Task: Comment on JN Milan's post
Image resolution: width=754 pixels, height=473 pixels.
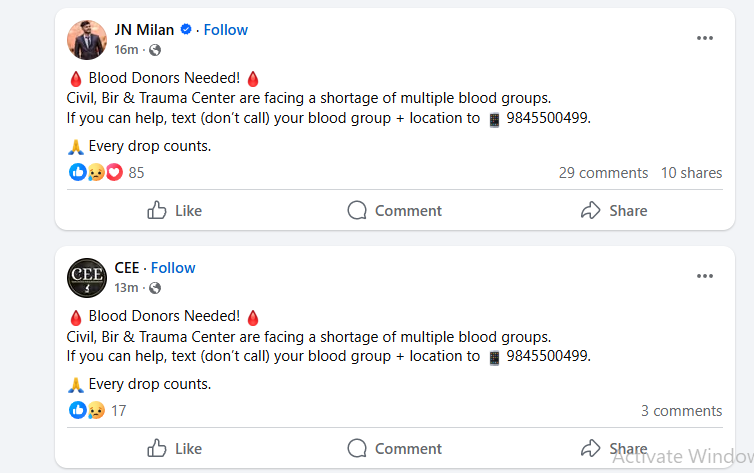Action: point(394,211)
